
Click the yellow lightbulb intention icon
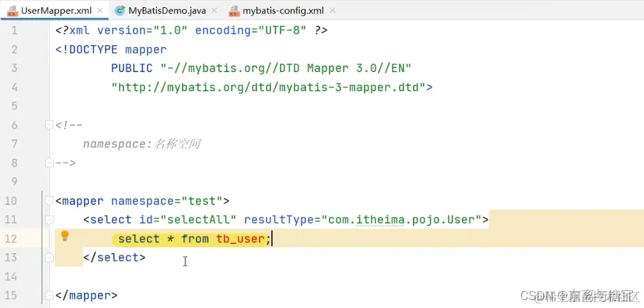[65, 236]
